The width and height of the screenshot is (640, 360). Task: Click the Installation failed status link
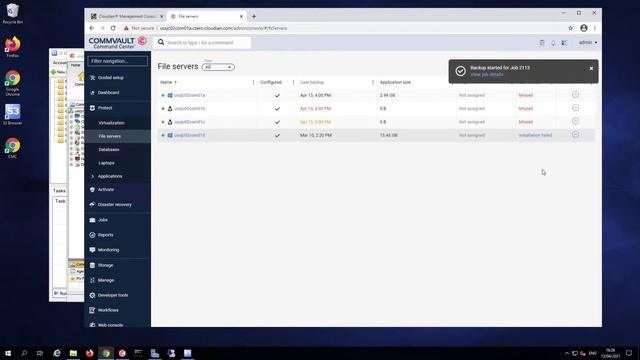(x=535, y=135)
